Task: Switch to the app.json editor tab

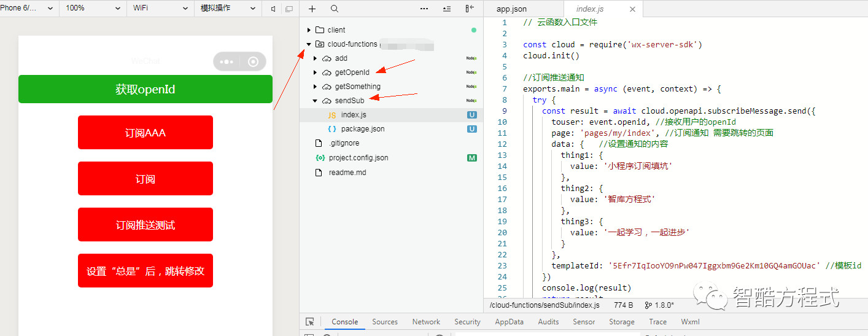Action: 511,9
